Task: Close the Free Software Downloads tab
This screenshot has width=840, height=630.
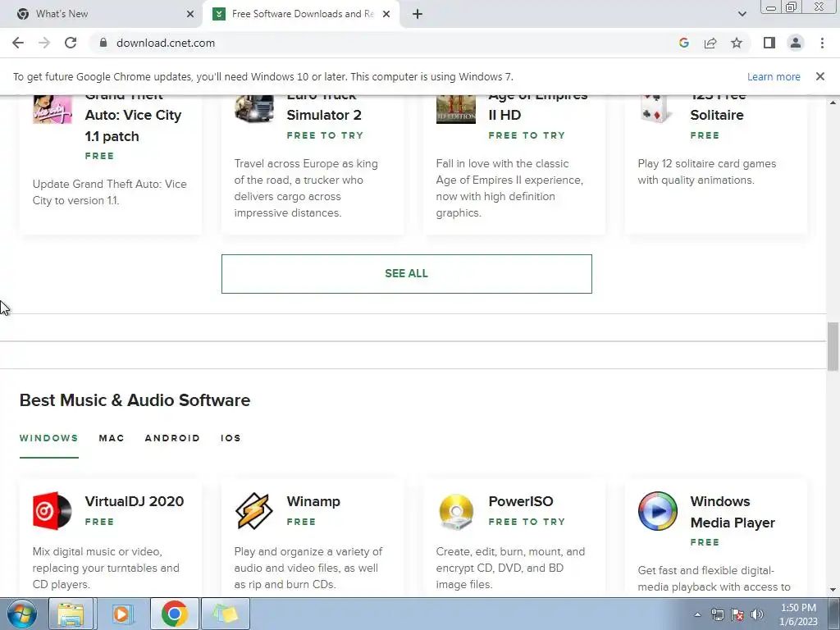Action: pos(386,14)
